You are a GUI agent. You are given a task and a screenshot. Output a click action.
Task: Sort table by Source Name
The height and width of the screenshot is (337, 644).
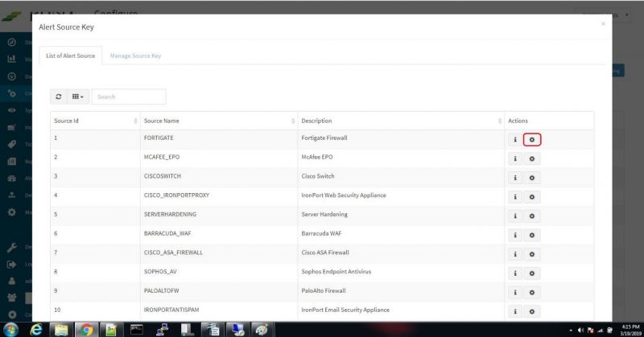click(219, 121)
